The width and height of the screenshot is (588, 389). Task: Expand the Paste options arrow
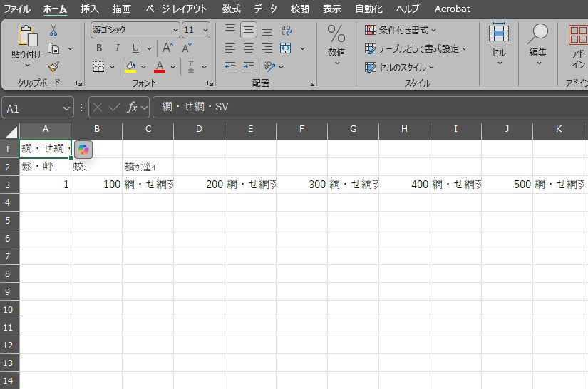pyautogui.click(x=27, y=66)
